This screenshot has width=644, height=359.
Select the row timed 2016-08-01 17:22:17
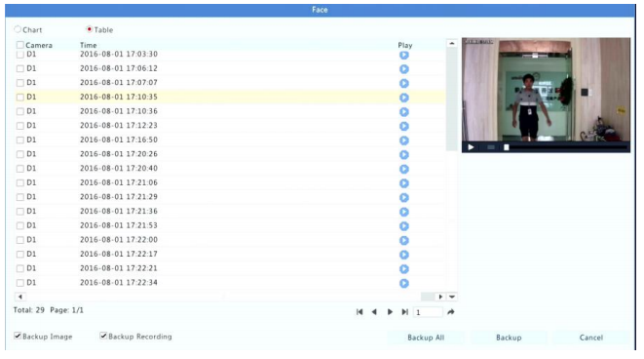click(230, 255)
